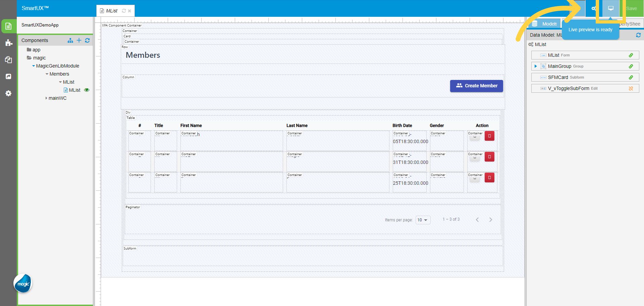Refresh the Components tree

click(87, 40)
